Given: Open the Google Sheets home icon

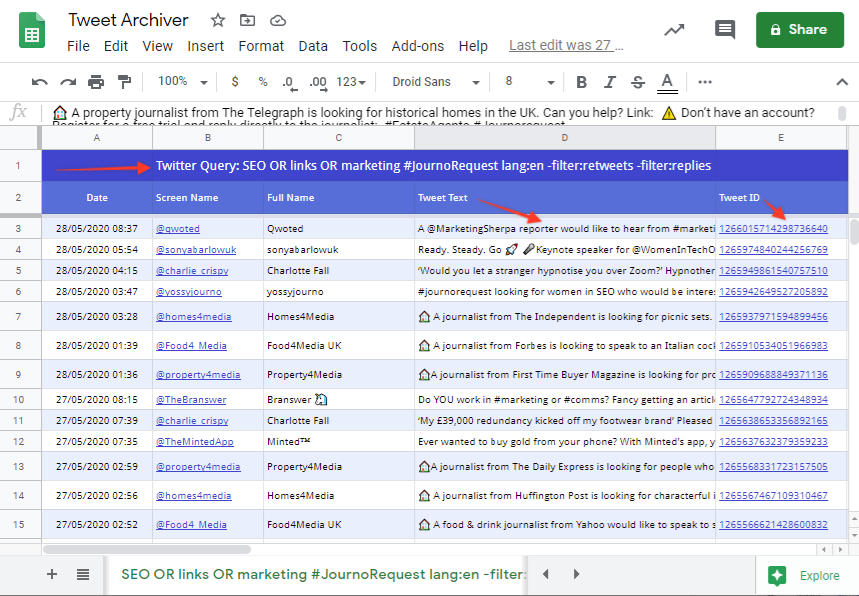Looking at the screenshot, I should point(32,31).
